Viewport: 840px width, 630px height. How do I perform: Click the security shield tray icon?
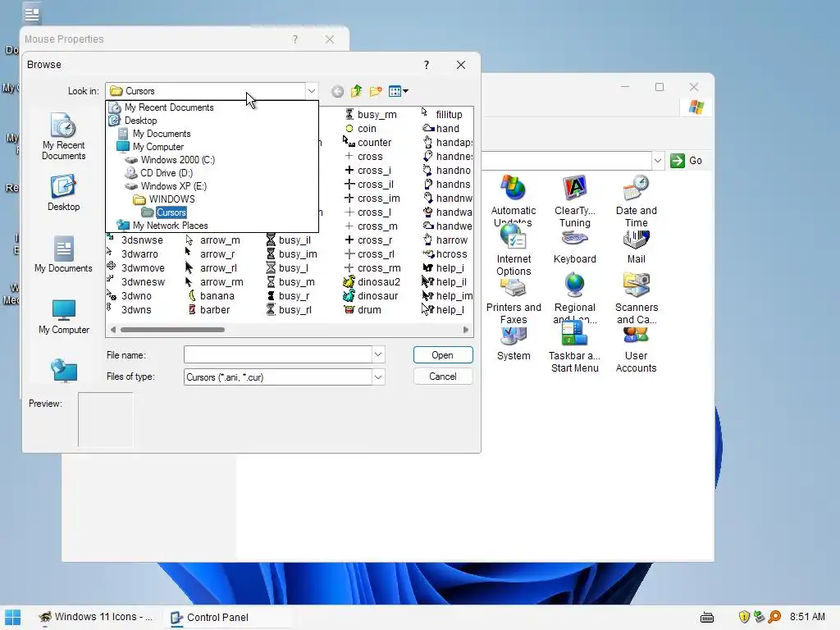point(743,617)
